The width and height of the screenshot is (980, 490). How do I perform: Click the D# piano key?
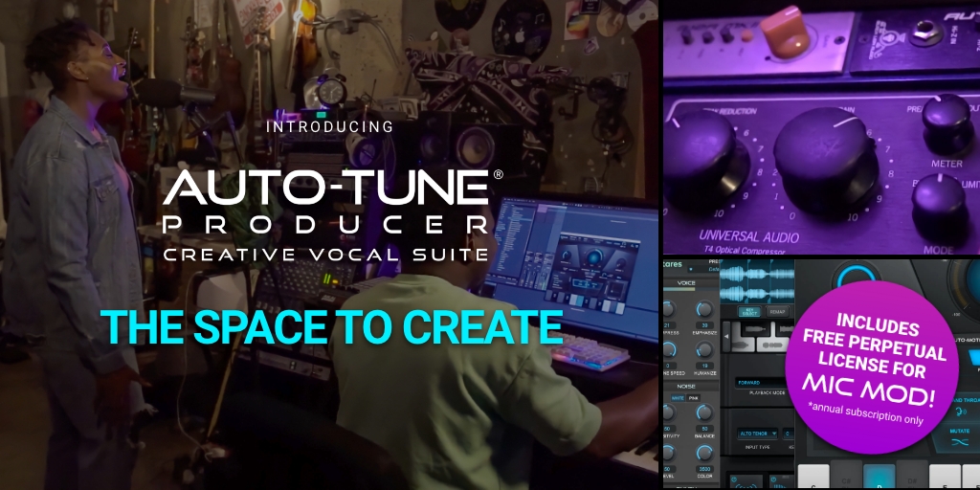click(x=912, y=475)
